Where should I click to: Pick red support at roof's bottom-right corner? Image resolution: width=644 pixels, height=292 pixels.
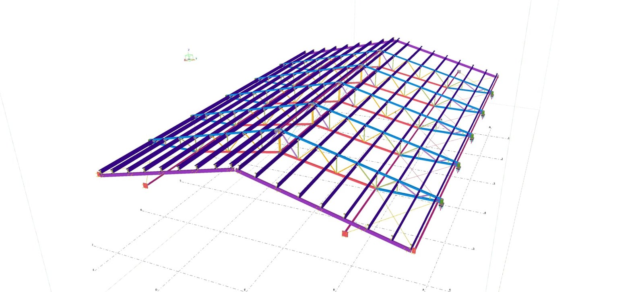click(x=413, y=250)
